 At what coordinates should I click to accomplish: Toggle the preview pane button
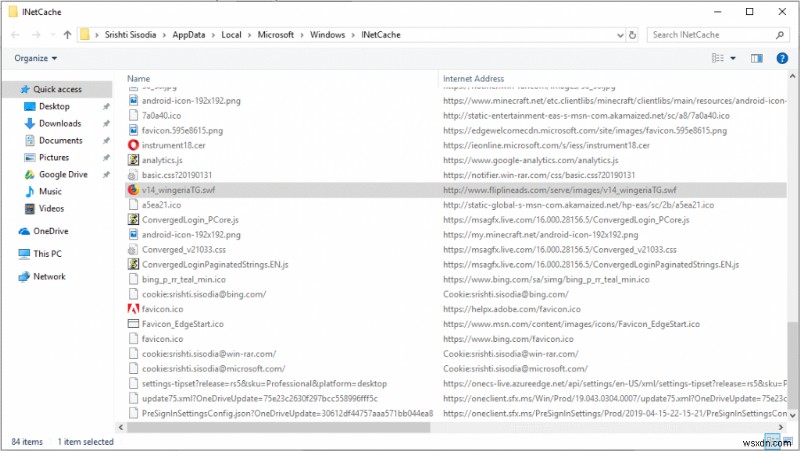[x=756, y=58]
